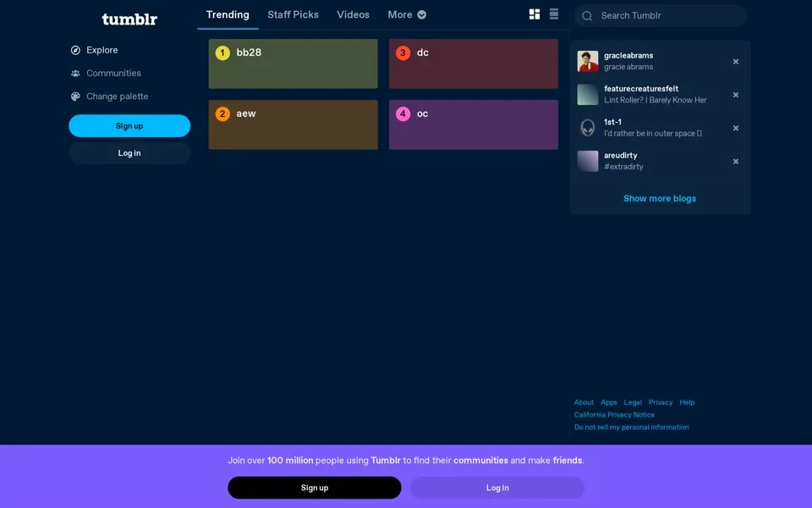This screenshot has width=812, height=508.
Task: Expand the More dropdown arrow
Action: [422, 15]
